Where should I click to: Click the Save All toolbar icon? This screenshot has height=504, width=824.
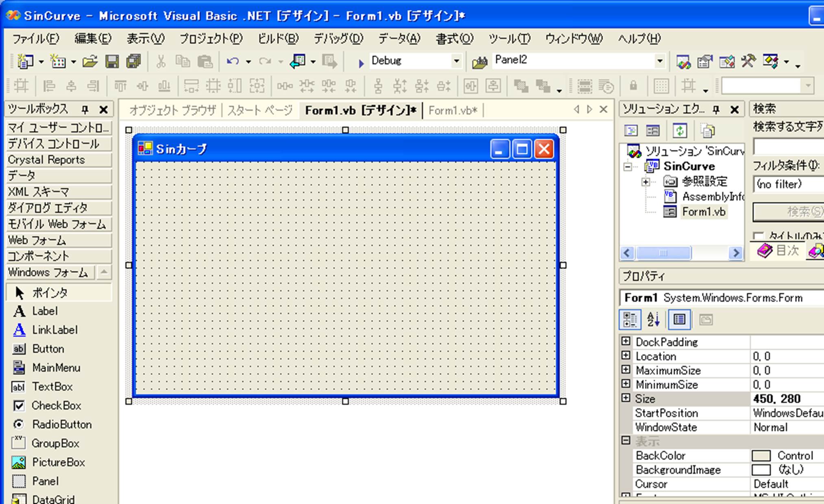click(134, 61)
